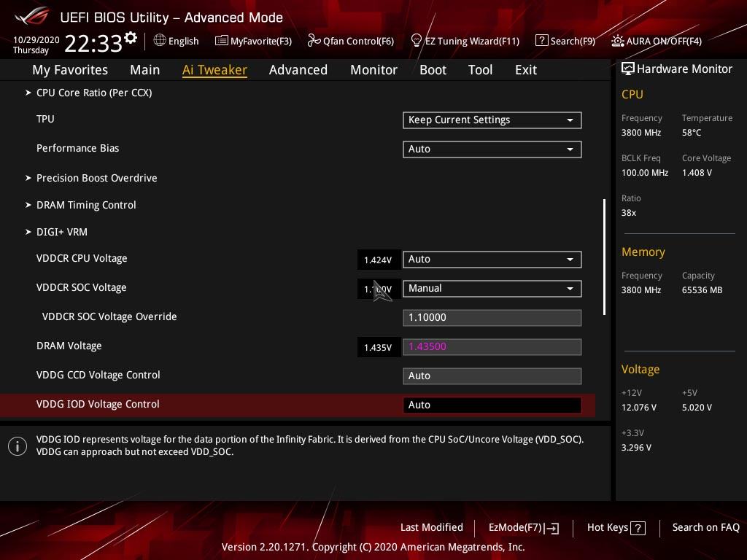Screen dimensions: 747x560
Task: Click the Core Voltage 1.408 V value
Action: pos(697,173)
